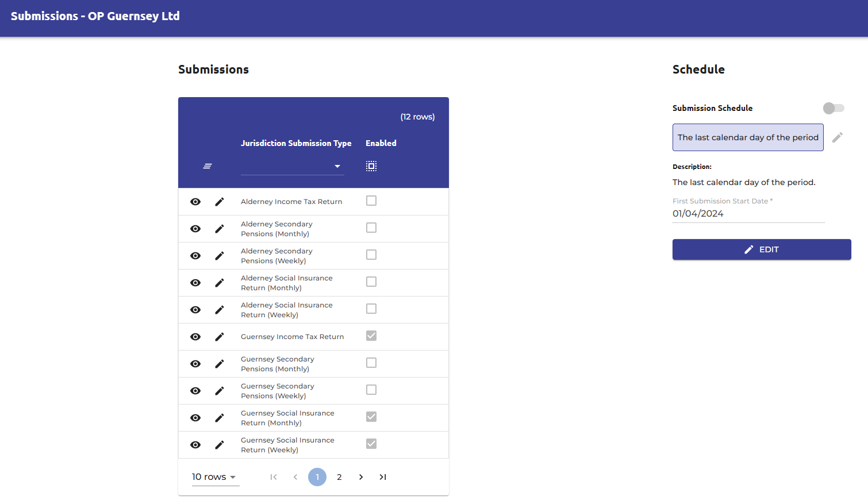Toggle Enabled for Guernsey Social Insurance Return (Monthly)
The image size is (868, 500).
click(371, 417)
